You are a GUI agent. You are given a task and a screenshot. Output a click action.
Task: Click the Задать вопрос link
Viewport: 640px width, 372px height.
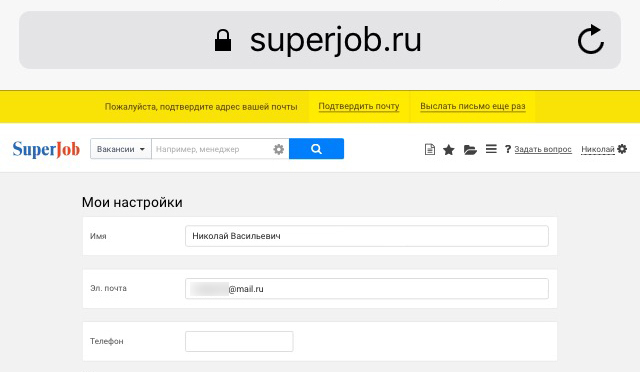pyautogui.click(x=543, y=149)
